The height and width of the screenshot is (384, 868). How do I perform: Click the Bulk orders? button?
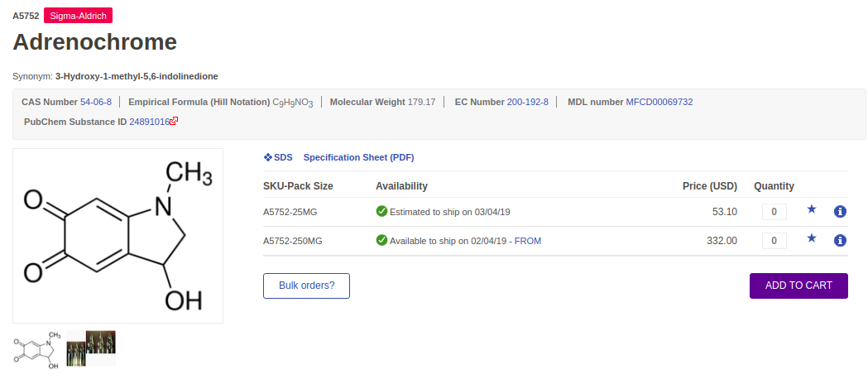pos(306,286)
